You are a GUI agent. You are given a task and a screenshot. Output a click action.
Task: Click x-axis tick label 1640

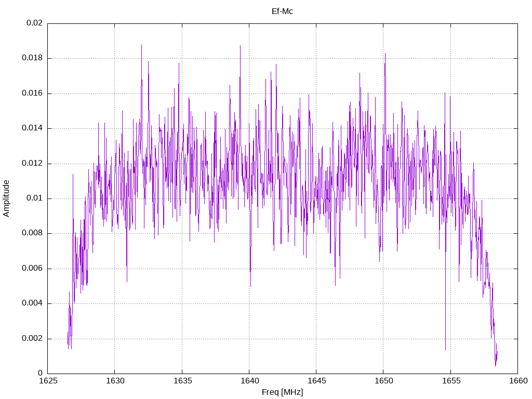(249, 381)
